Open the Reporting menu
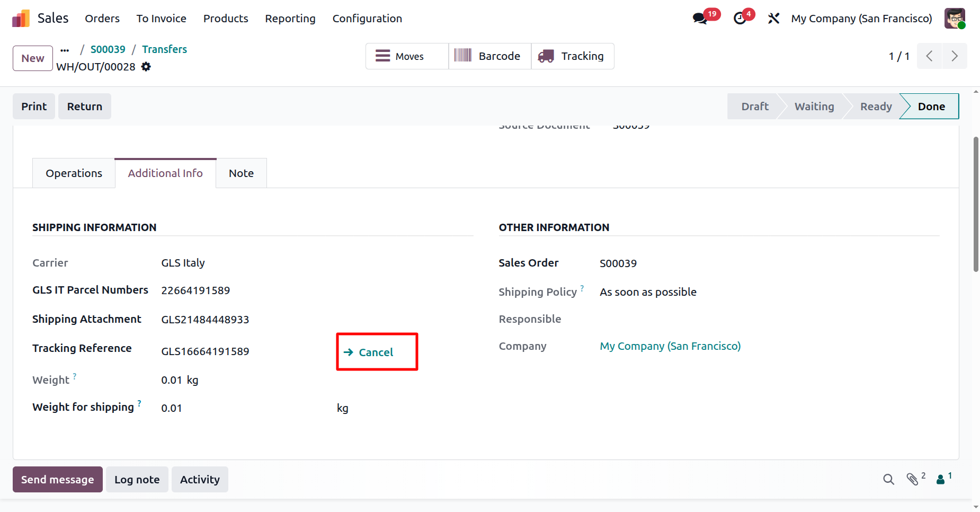 pyautogui.click(x=290, y=19)
